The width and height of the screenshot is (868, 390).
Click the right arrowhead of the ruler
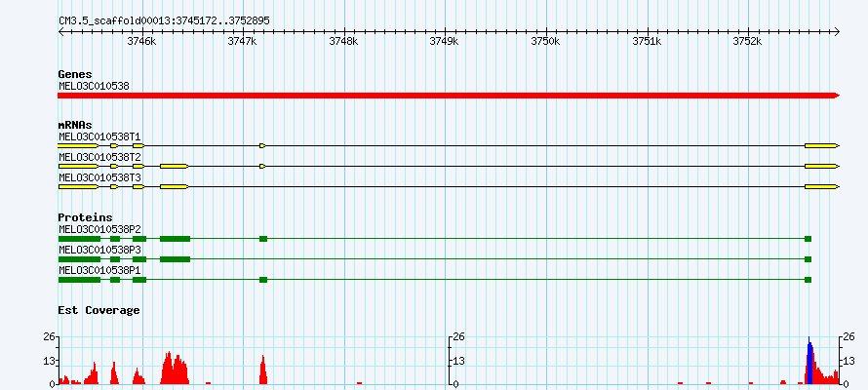pyautogui.click(x=837, y=31)
